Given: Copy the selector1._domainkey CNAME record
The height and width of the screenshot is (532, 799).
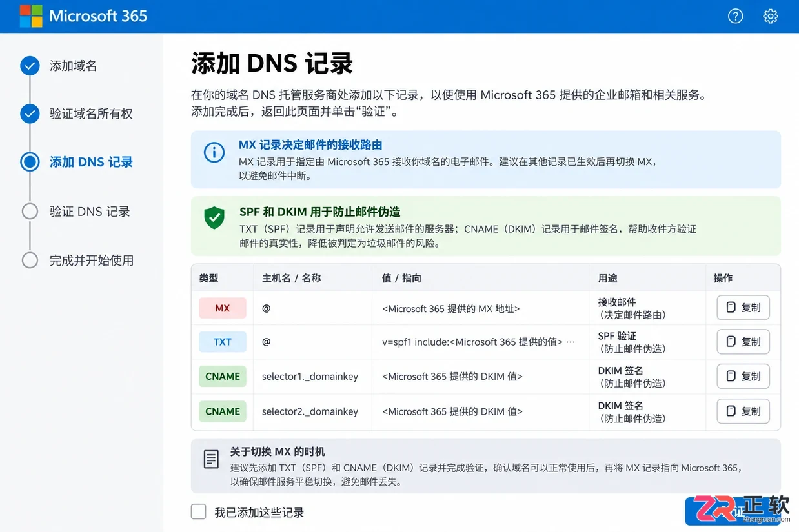Looking at the screenshot, I should 743,376.
